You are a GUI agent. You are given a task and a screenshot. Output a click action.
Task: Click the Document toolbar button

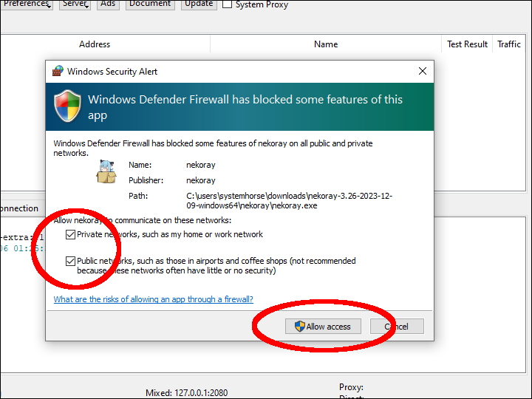tap(150, 4)
